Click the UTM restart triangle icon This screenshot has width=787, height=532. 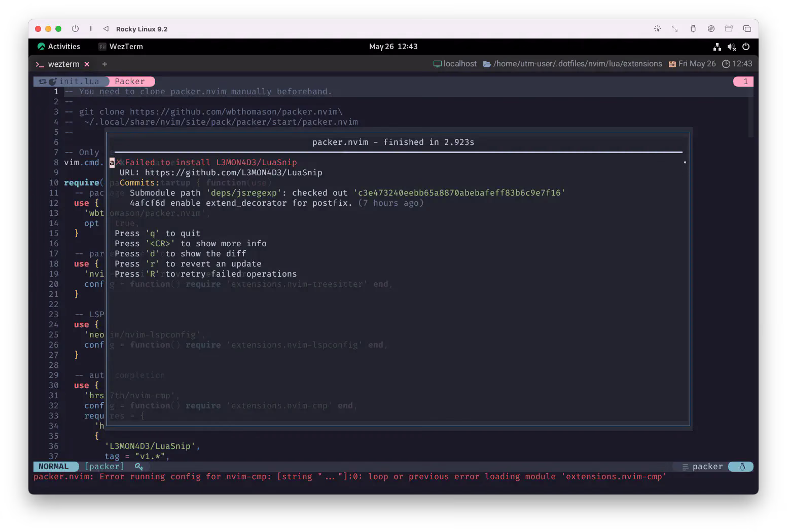(x=106, y=29)
